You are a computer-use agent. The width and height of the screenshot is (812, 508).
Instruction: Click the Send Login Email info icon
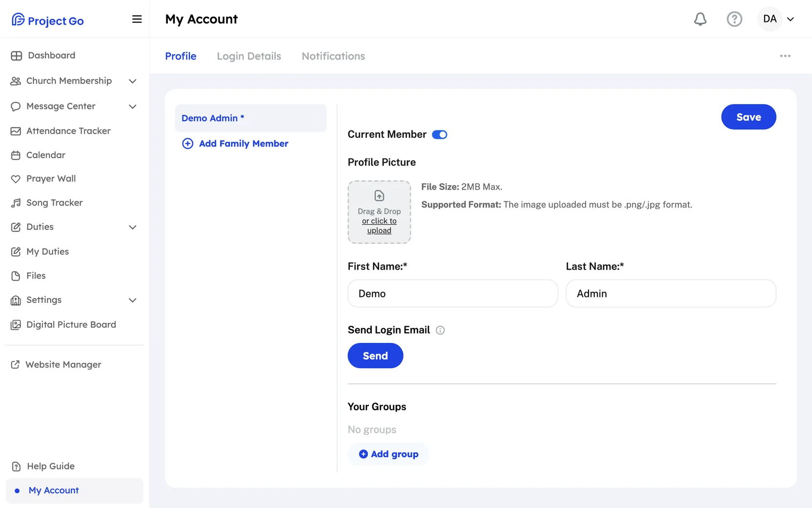(440, 330)
